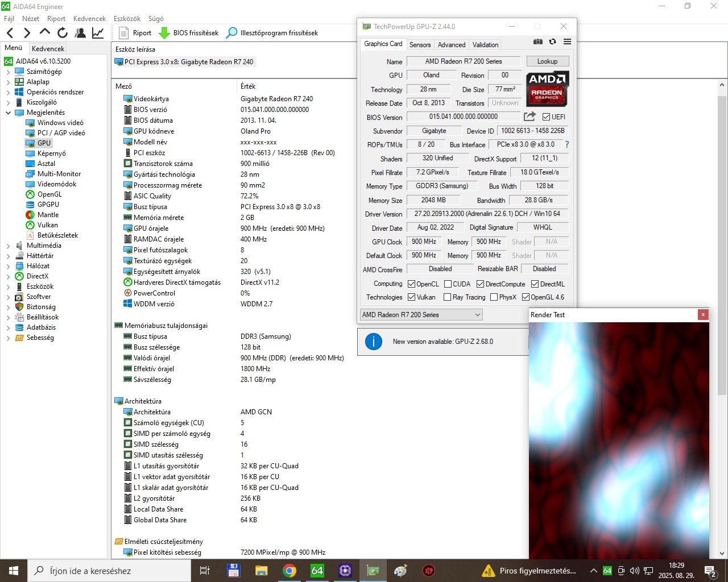This screenshot has width=728, height=582.
Task: Click the floppy disk taskbar icon
Action: (x=233, y=571)
